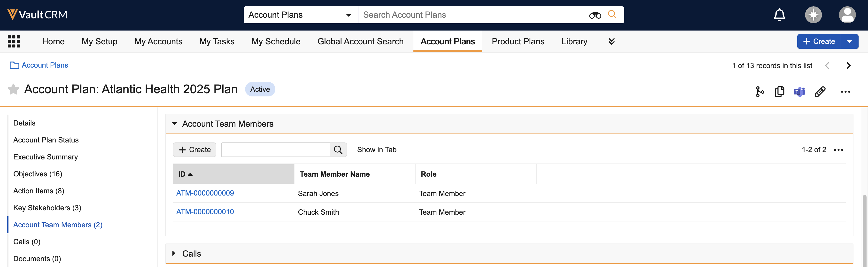
Task: Share via Microsoft Teams icon
Action: click(799, 92)
